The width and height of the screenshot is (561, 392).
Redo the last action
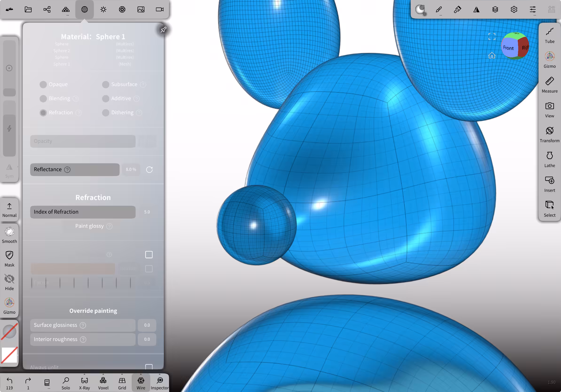click(x=28, y=383)
